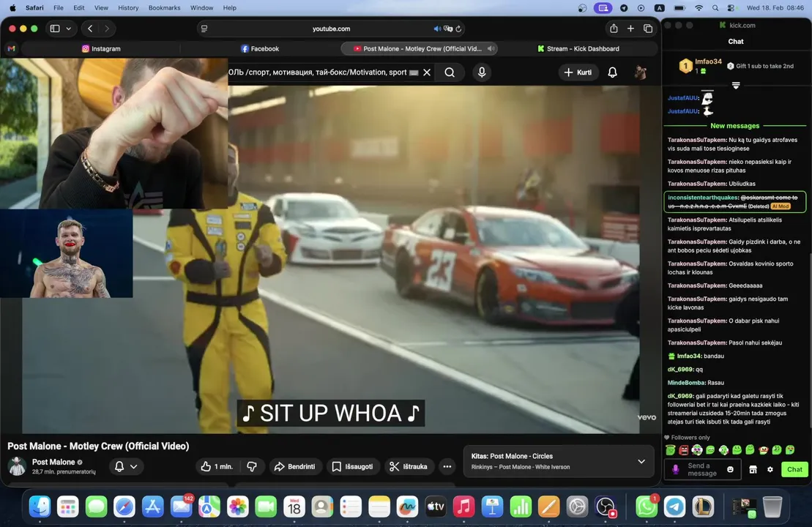The width and height of the screenshot is (812, 527).
Task: Open Kick chat settings gear
Action: [770, 469]
